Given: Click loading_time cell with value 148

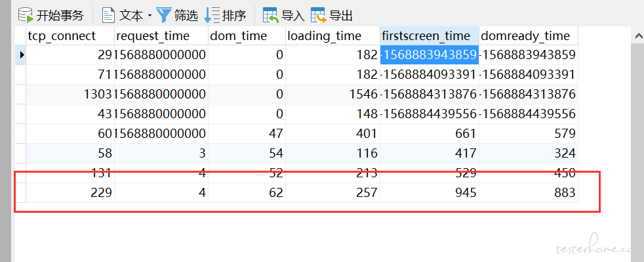Looking at the screenshot, I should pyautogui.click(x=332, y=114).
